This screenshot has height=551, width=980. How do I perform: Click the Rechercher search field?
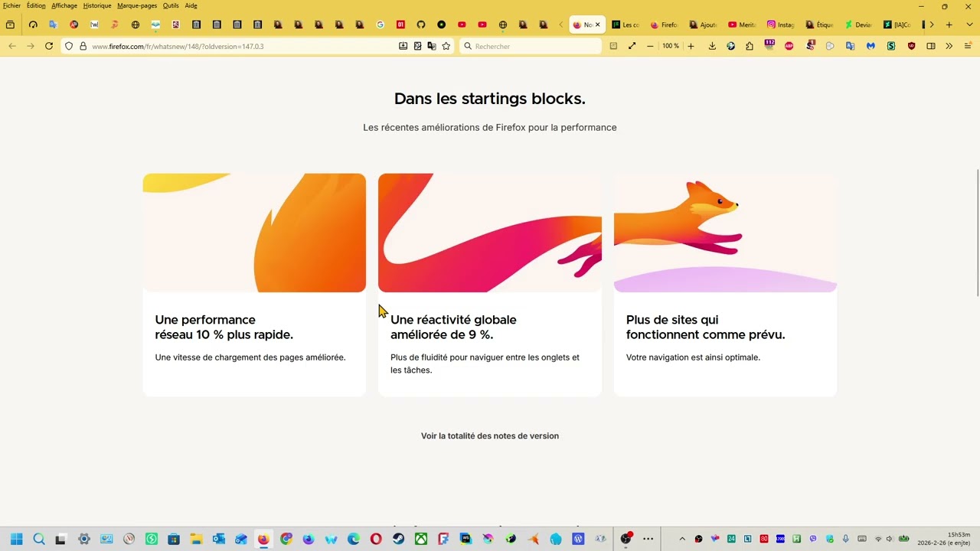tap(532, 46)
